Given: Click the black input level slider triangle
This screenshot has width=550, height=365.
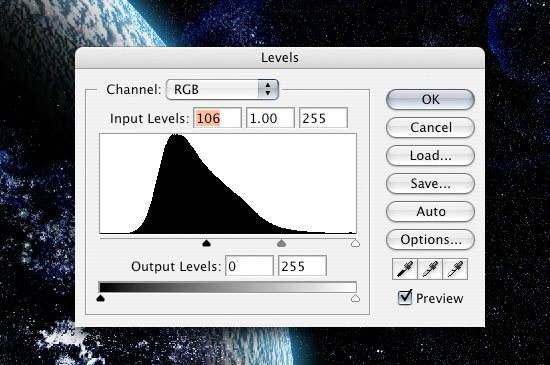Looking at the screenshot, I should (206, 243).
